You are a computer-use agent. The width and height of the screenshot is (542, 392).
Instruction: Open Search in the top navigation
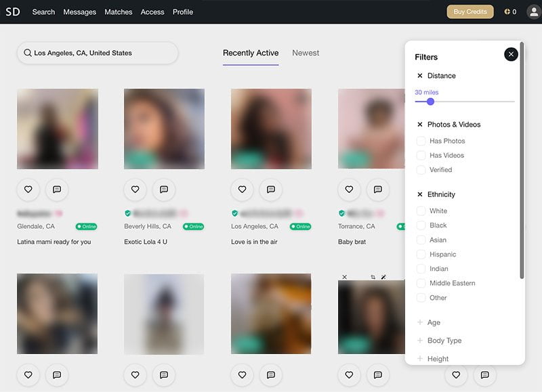point(43,12)
